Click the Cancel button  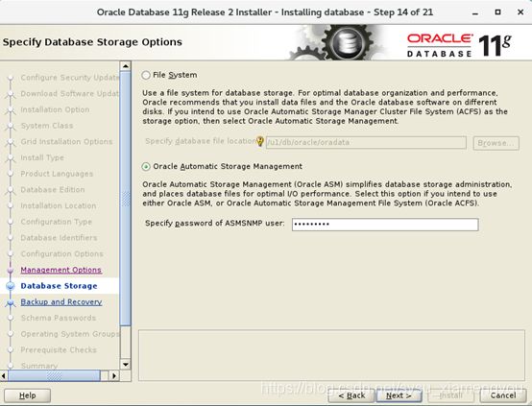(503, 395)
